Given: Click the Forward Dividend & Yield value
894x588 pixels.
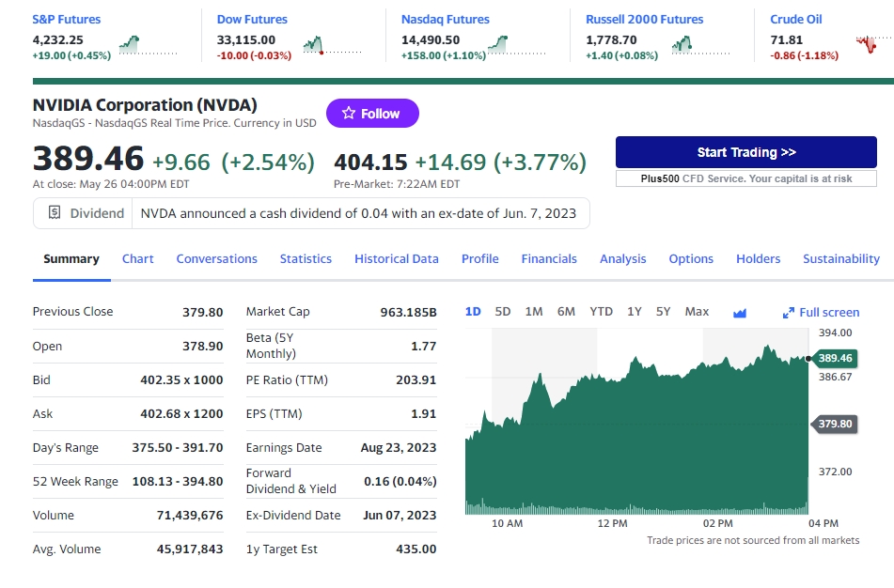Looking at the screenshot, I should click(x=400, y=482).
